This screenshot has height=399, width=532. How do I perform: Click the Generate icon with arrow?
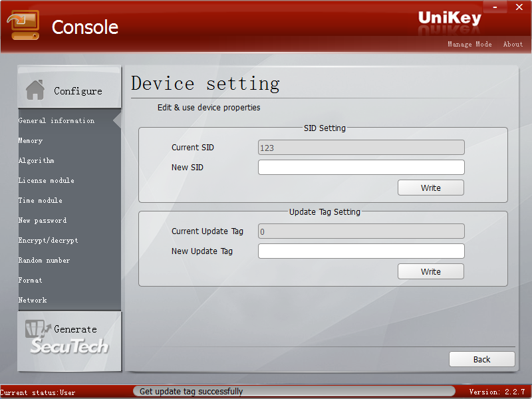point(38,329)
